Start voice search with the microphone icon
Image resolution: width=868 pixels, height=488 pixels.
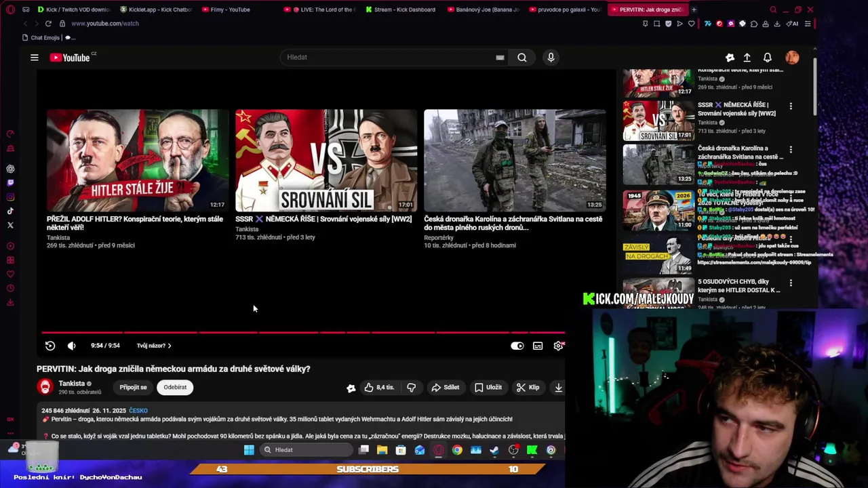551,58
